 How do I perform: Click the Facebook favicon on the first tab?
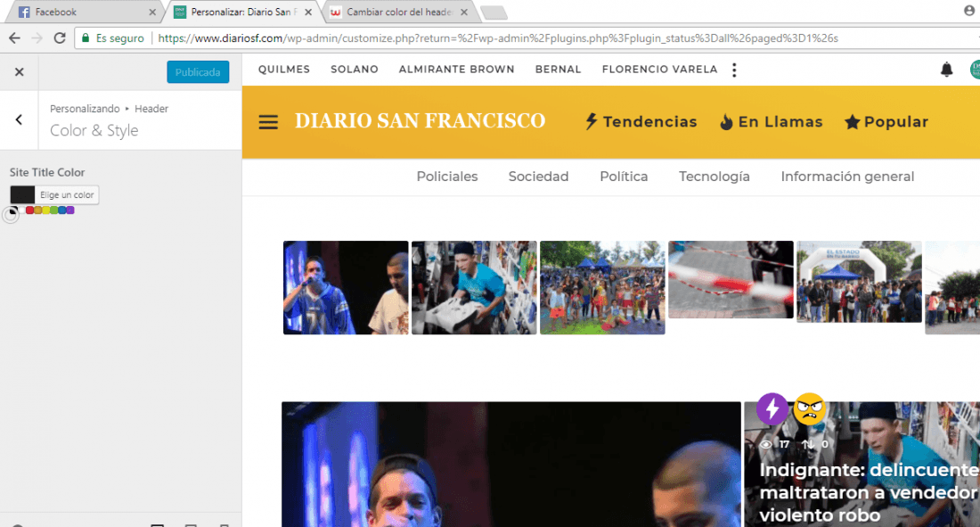click(x=24, y=12)
